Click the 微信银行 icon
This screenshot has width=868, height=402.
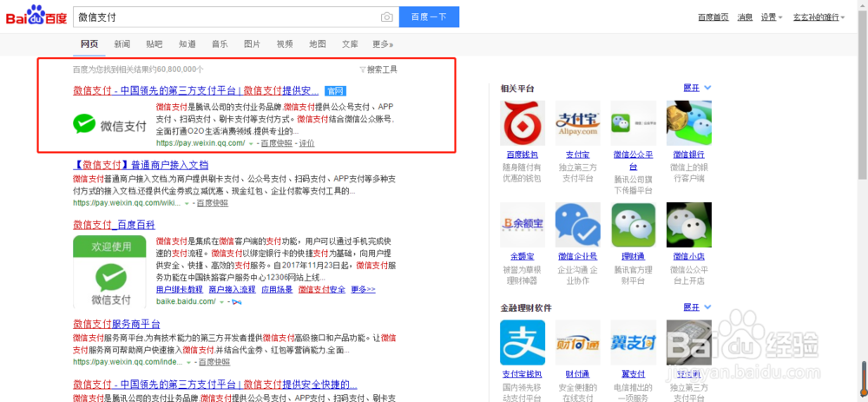coord(689,123)
